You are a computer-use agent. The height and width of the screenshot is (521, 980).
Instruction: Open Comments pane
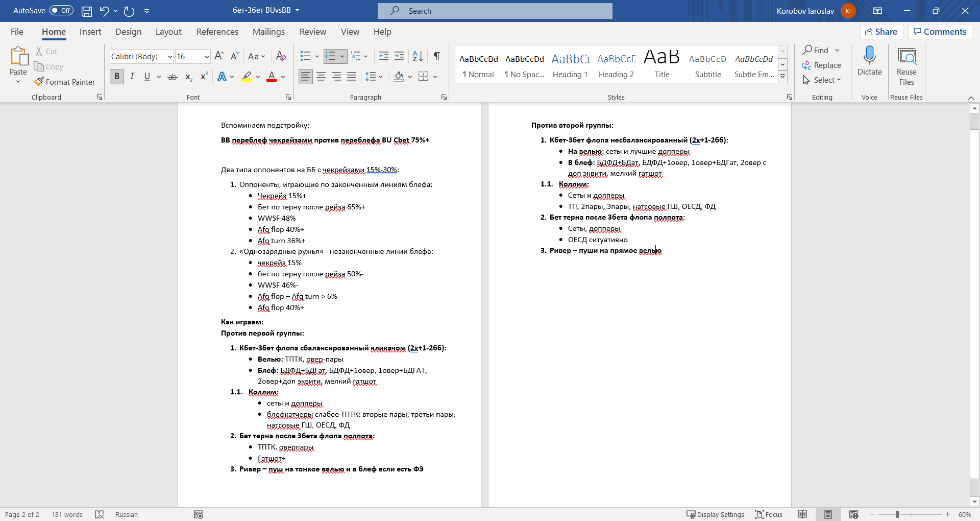coord(940,32)
